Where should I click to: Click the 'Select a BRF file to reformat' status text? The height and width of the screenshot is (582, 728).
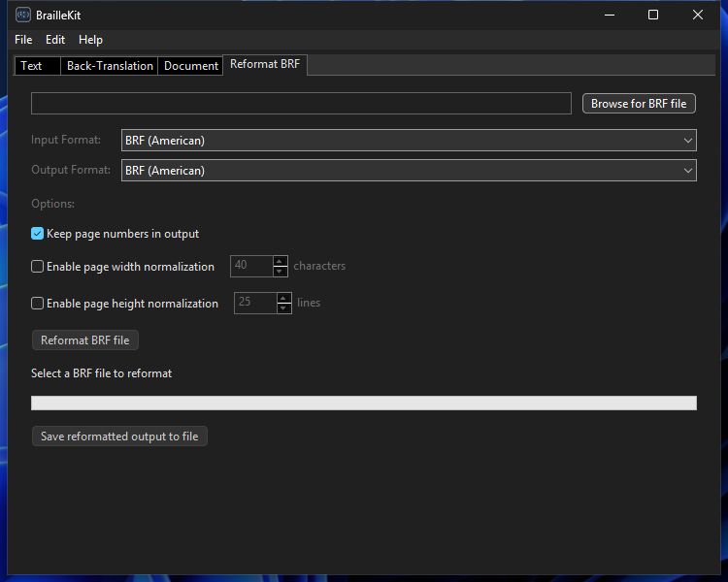(x=101, y=373)
